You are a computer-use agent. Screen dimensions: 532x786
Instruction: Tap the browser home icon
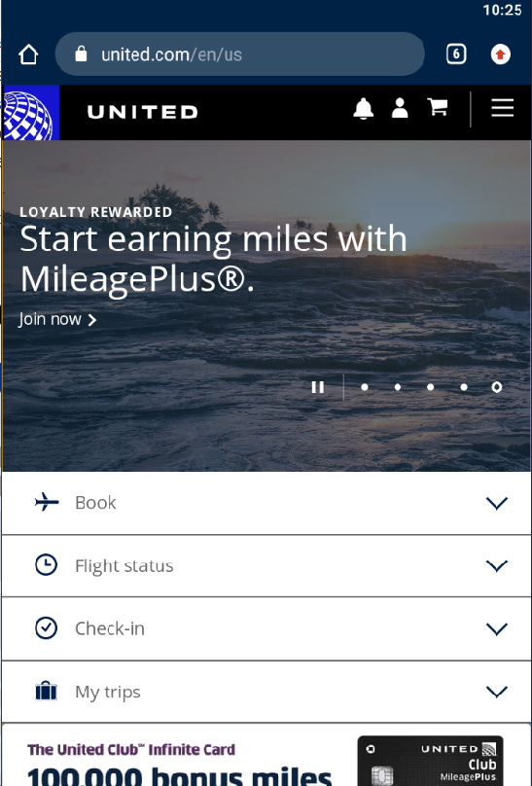pos(28,54)
